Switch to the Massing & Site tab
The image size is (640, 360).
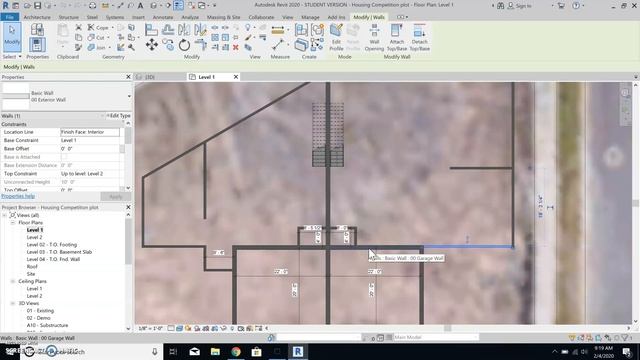(223, 17)
